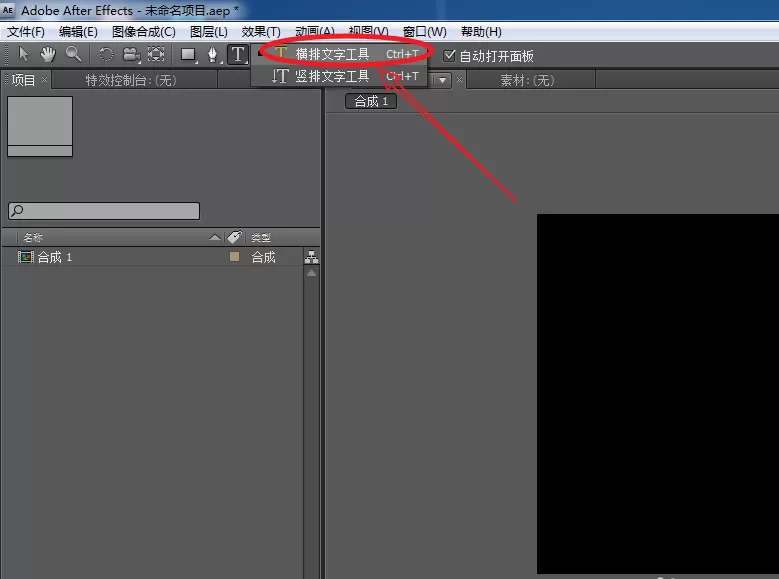Switch to the 特效控制台 tab
This screenshot has height=579, width=779.
click(131, 80)
